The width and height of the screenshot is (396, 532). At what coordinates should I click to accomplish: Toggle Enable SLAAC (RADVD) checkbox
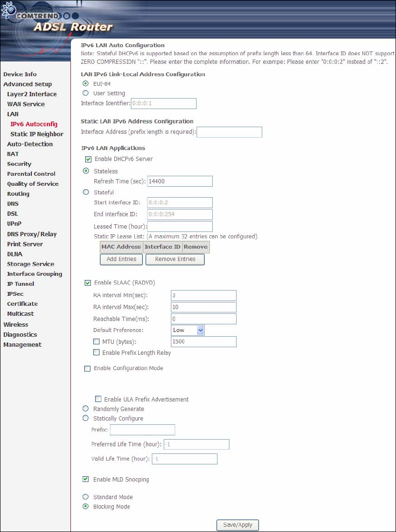tap(88, 282)
